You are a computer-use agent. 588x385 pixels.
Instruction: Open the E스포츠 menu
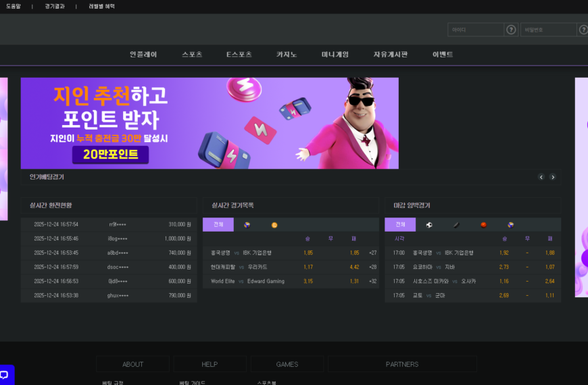[239, 54]
